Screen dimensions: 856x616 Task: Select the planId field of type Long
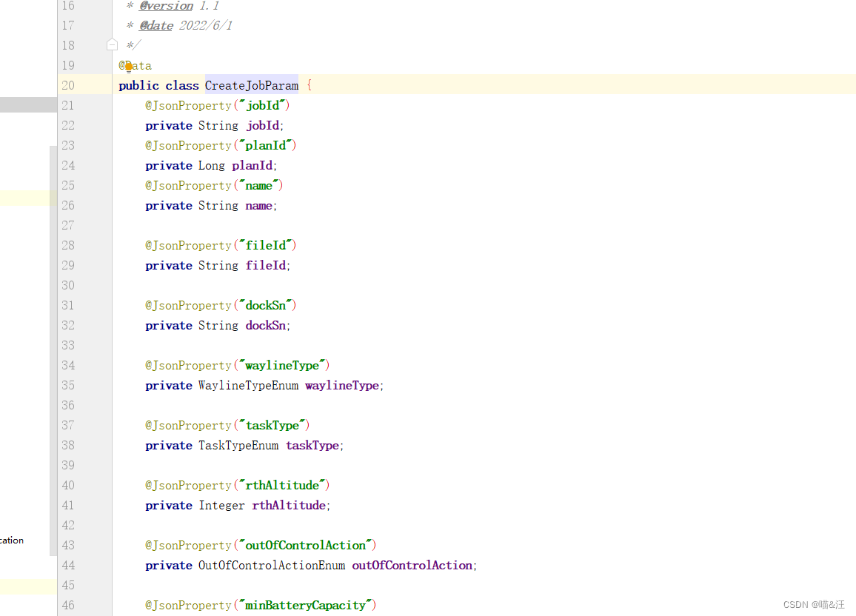pos(252,165)
